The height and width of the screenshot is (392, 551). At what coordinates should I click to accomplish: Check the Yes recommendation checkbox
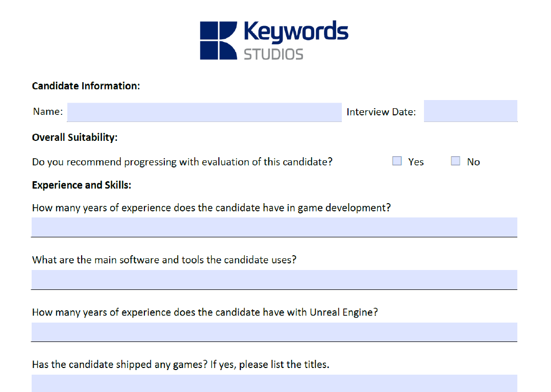(397, 161)
